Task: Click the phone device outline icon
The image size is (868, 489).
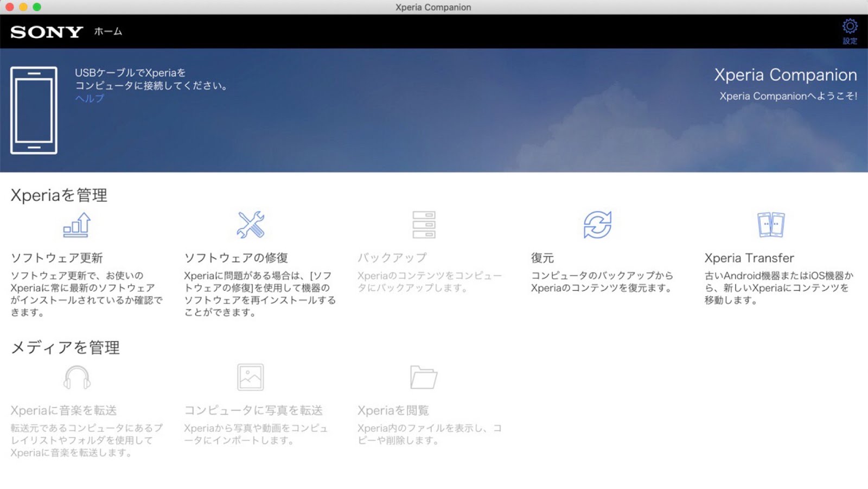Action: click(34, 110)
